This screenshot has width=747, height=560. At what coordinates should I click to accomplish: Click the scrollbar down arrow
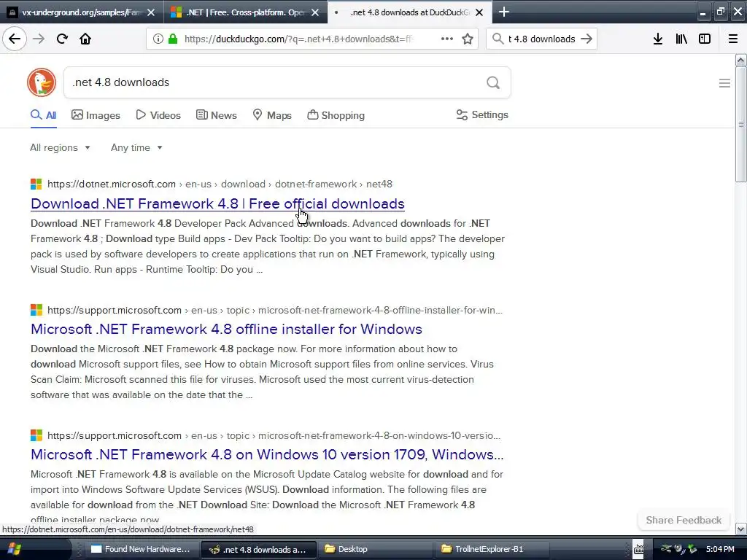tap(741, 529)
